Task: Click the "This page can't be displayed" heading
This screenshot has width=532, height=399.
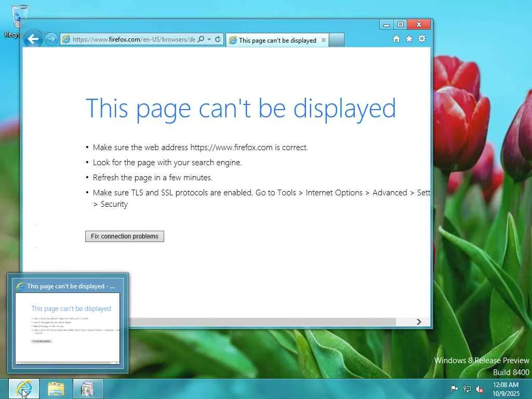Action: click(241, 109)
